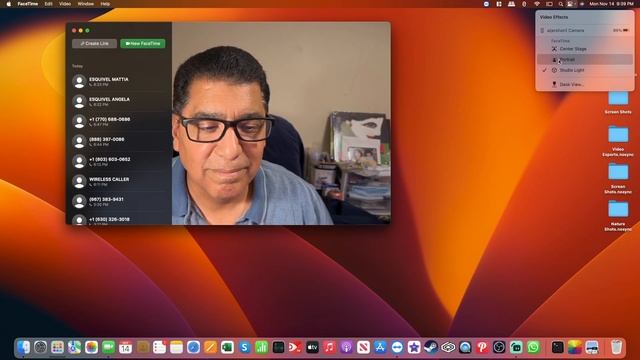Open the FaceTime app menu
The image size is (640, 360).
(x=28, y=4)
